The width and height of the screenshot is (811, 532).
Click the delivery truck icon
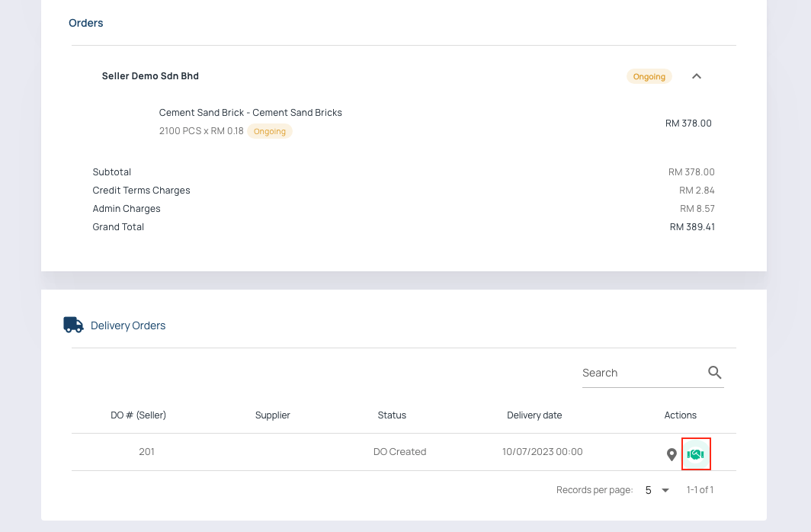(x=73, y=325)
